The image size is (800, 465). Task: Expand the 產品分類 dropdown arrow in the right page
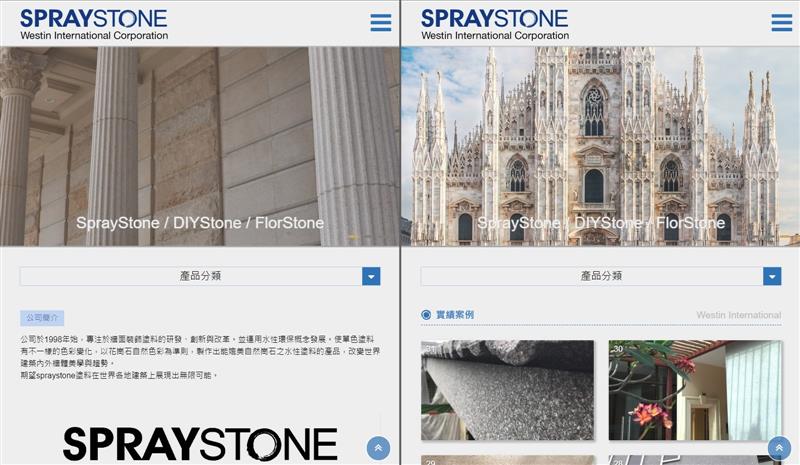[x=772, y=276]
